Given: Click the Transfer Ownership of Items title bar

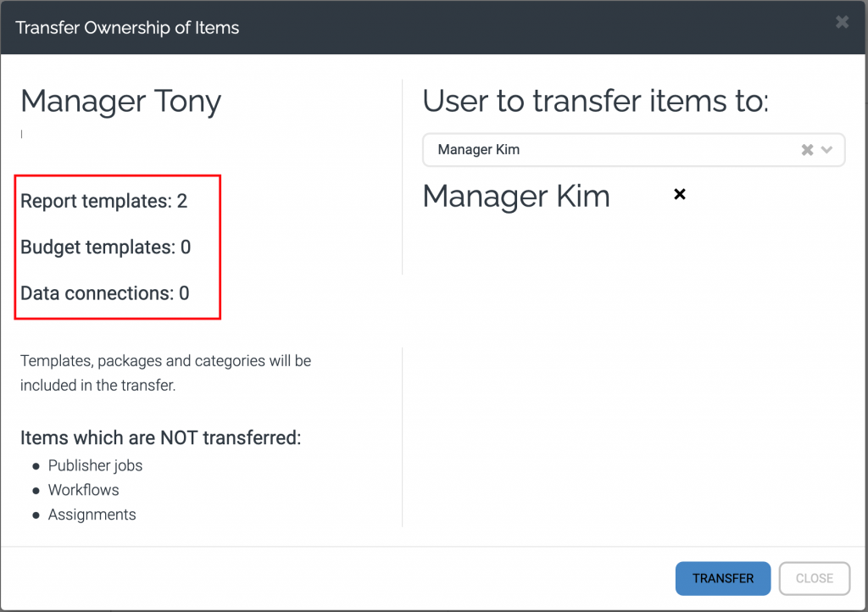Looking at the screenshot, I should [x=127, y=27].
